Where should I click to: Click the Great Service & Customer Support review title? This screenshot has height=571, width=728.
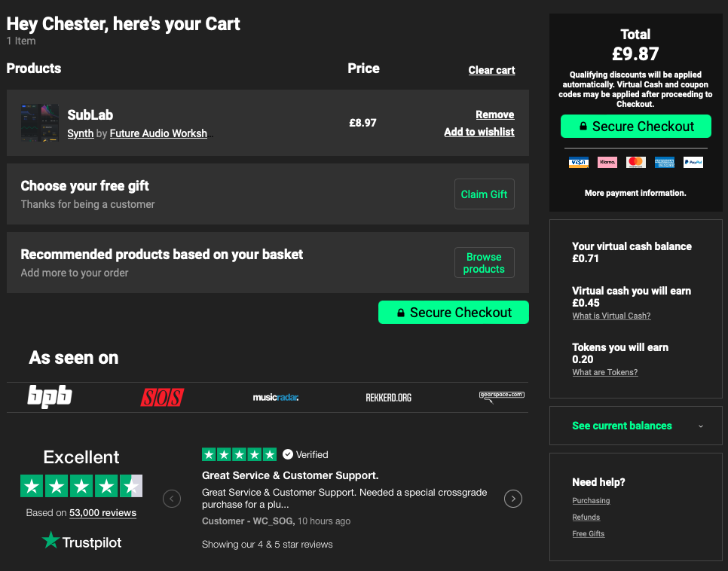(290, 475)
